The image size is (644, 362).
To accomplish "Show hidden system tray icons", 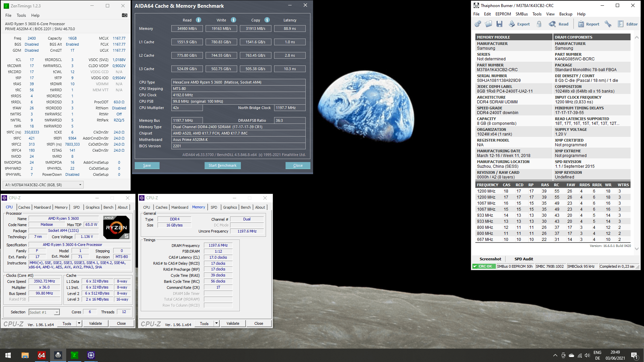I will click(555, 355).
